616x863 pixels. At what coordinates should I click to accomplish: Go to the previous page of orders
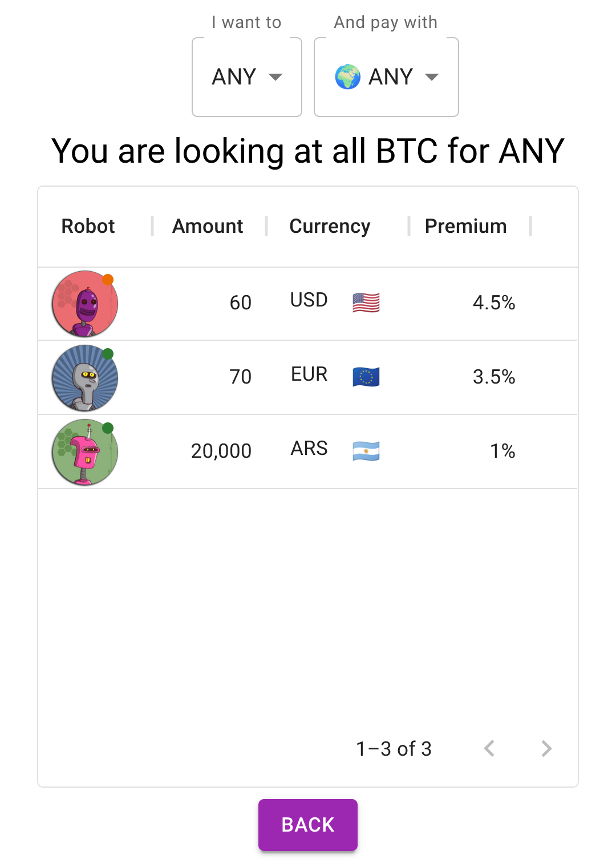489,748
